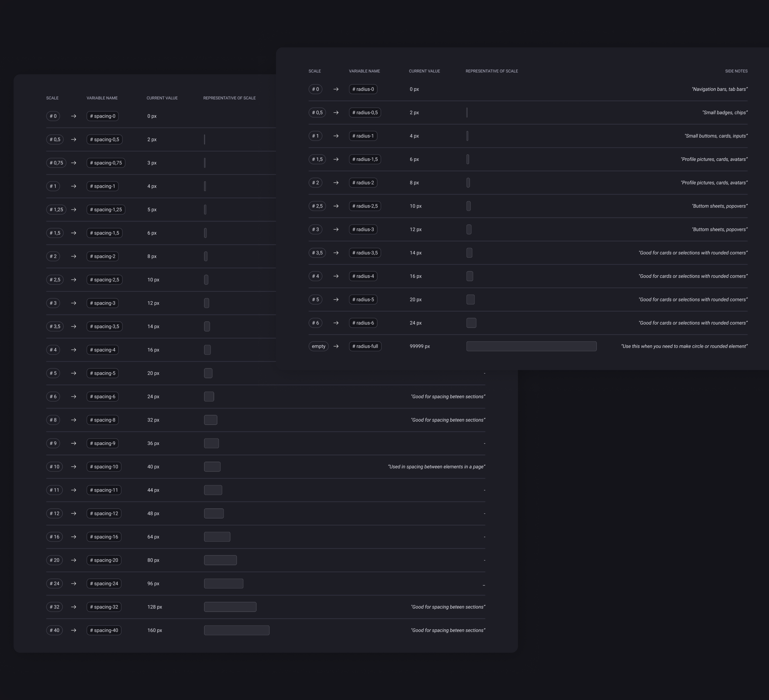Click the arrow icon beside spacing-24
769x700 pixels.
click(x=73, y=584)
